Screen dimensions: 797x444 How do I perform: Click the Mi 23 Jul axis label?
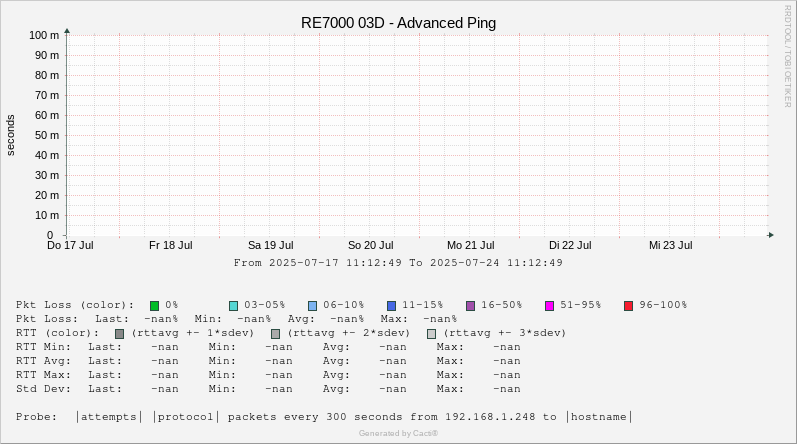pos(670,245)
